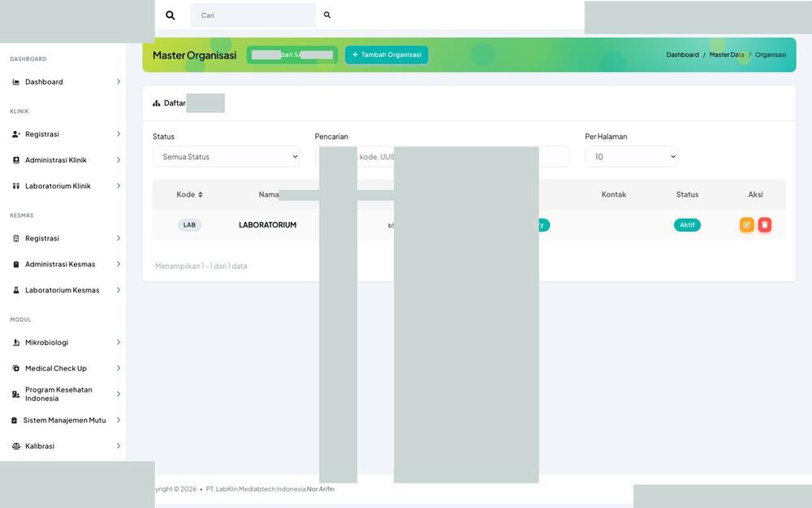The image size is (812, 508).
Task: Click the Tambah Organisasi button
Action: [x=387, y=55]
